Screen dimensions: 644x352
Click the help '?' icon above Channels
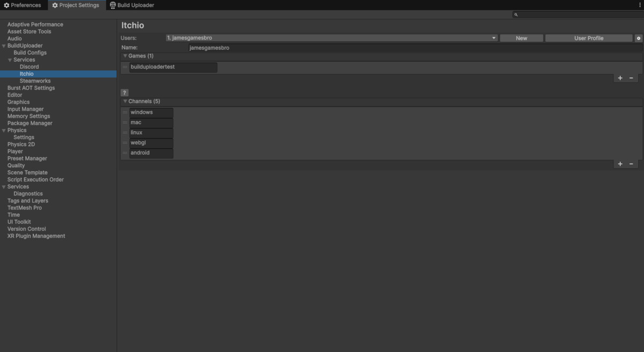(x=124, y=92)
